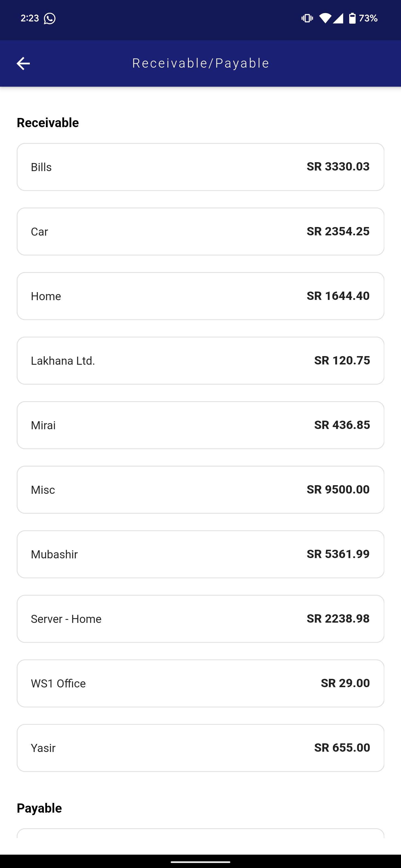Tap the Payable section heading
Image resolution: width=401 pixels, height=868 pixels.
tap(39, 808)
